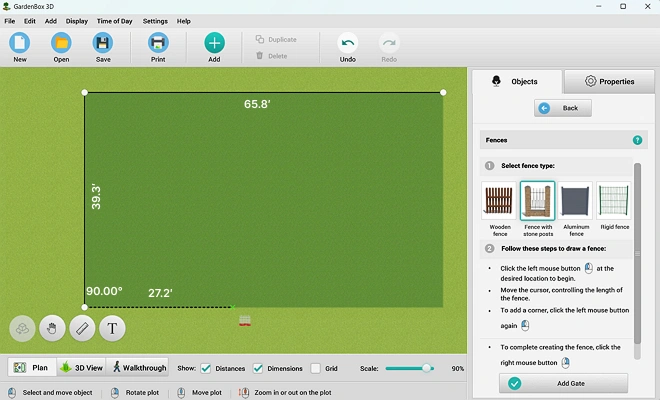This screenshot has width=660, height=400.
Task: Click the Fences help question mark icon
Action: (x=637, y=140)
